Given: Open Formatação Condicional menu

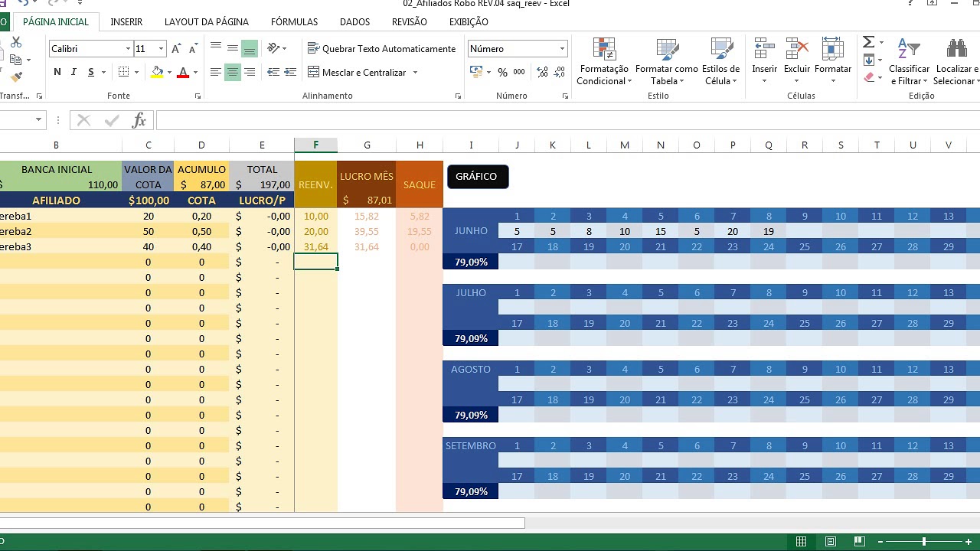Looking at the screenshot, I should click(x=604, y=61).
